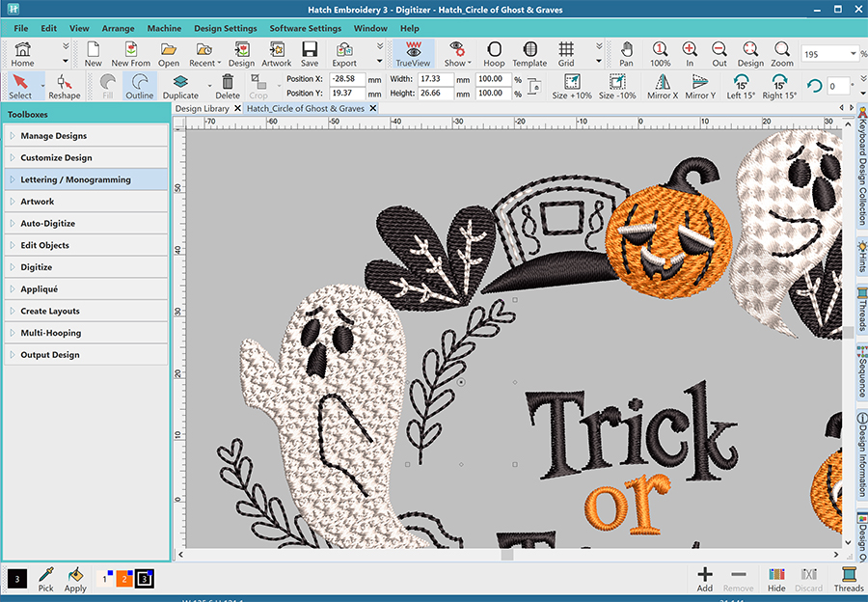Screen dimensions: 868x602
Task: Click the Threads button at bottom
Action: (849, 579)
